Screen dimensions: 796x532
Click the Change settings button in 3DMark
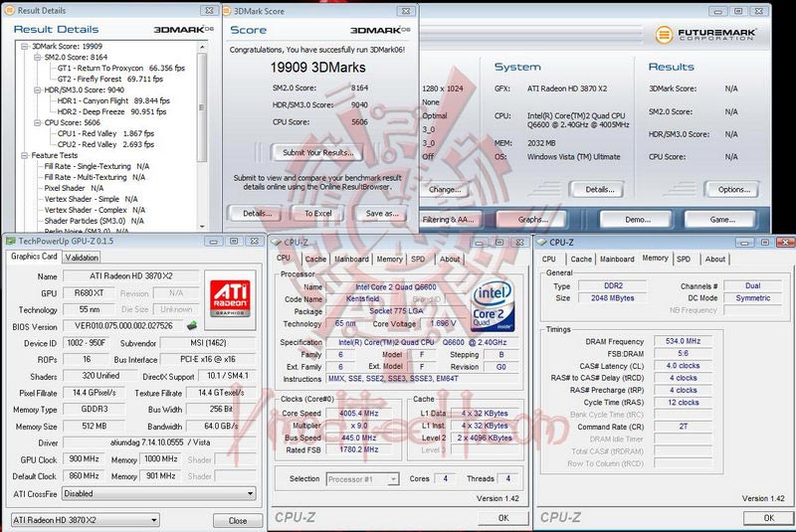445,190
